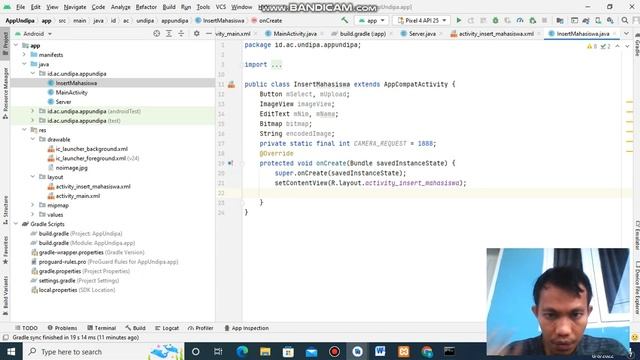The width and height of the screenshot is (640, 360).
Task: Click Select Opened File target icon
Action: pyautogui.click(x=156, y=33)
